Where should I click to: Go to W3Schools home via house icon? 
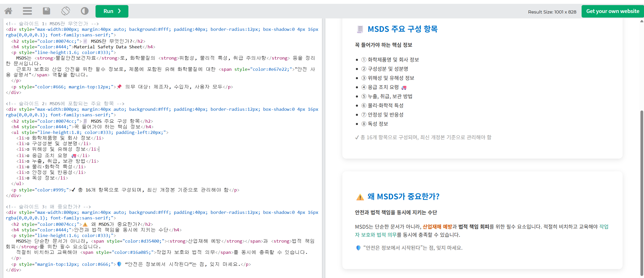(x=8, y=11)
